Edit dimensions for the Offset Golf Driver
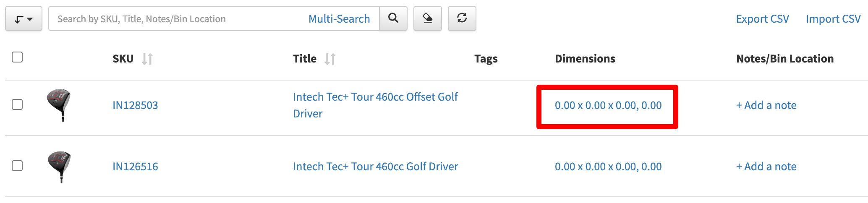Image resolution: width=868 pixels, height=203 pixels. click(x=608, y=105)
